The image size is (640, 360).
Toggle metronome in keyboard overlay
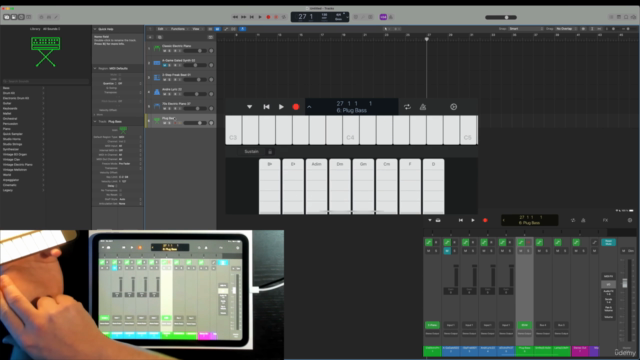423,107
